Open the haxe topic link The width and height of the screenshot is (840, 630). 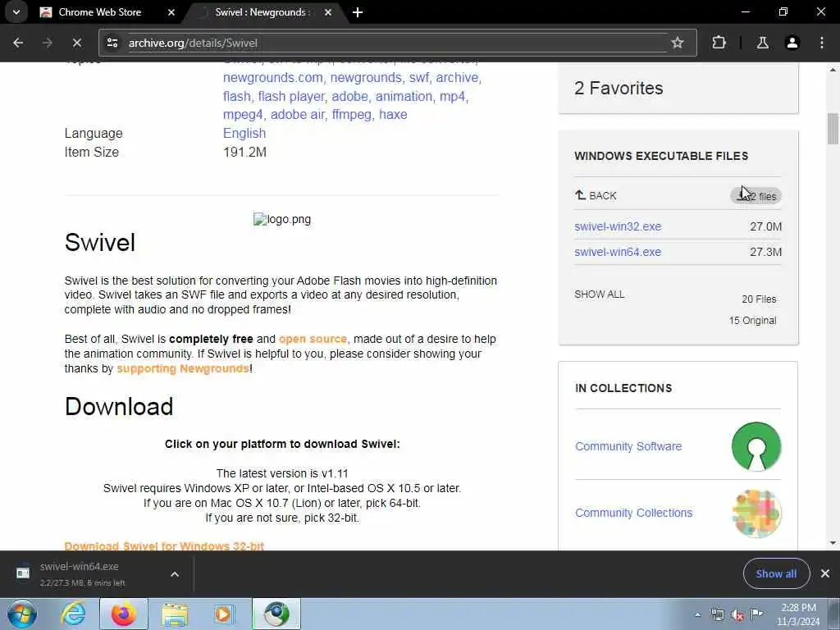[393, 115]
